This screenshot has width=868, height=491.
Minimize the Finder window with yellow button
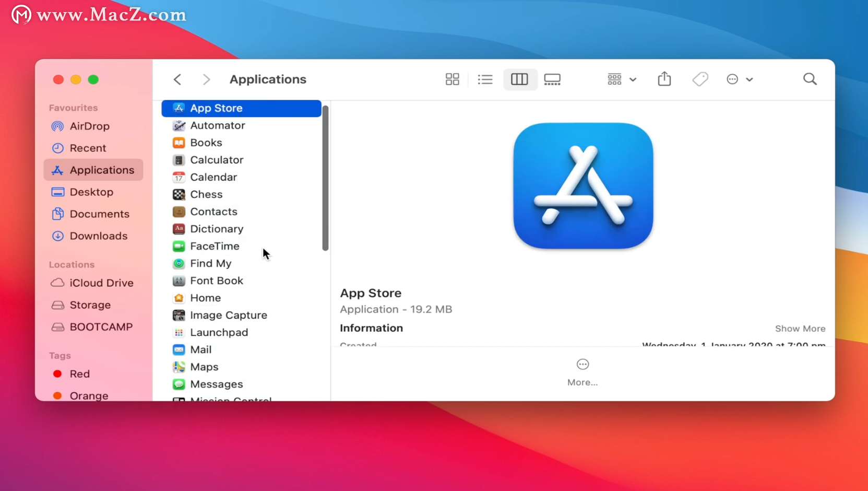click(76, 79)
